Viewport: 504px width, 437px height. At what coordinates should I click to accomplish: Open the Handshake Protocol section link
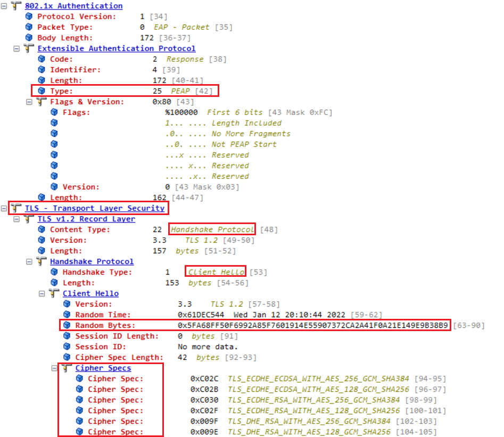pos(92,262)
